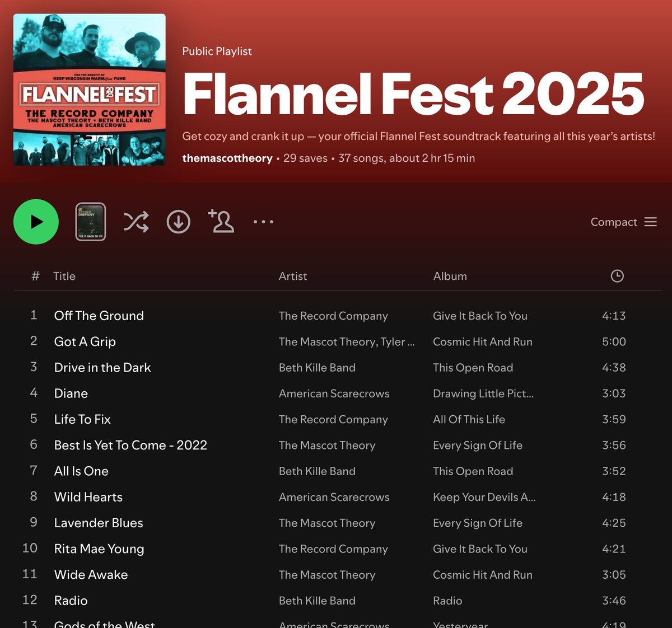The image size is (672, 628).
Task: Sort tracks by the Title column header
Action: [x=64, y=276]
